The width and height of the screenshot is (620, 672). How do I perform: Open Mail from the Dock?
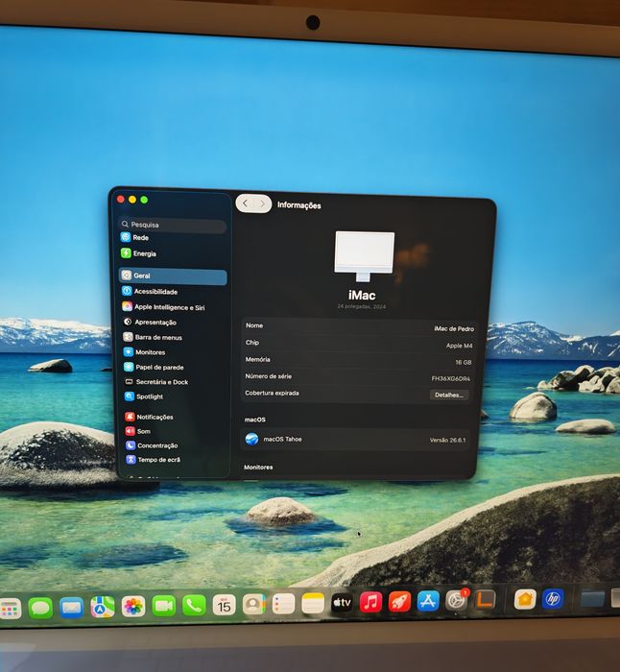pos(71,608)
